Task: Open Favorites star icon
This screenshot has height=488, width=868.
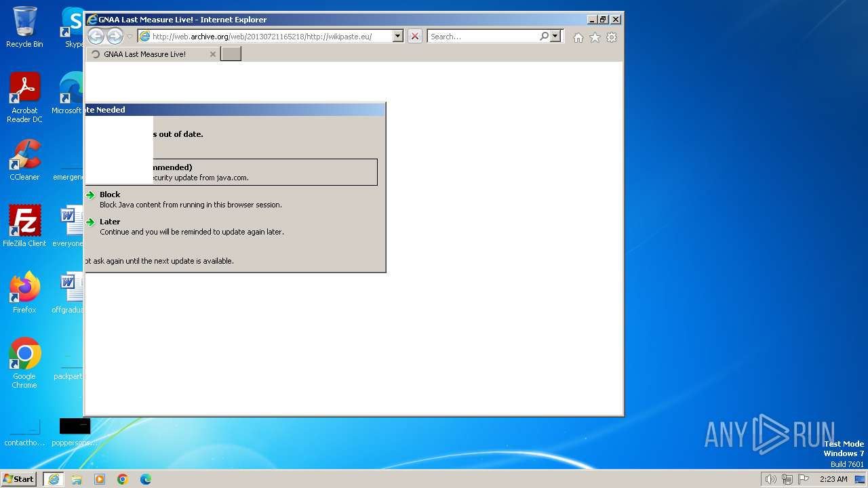Action: click(595, 38)
